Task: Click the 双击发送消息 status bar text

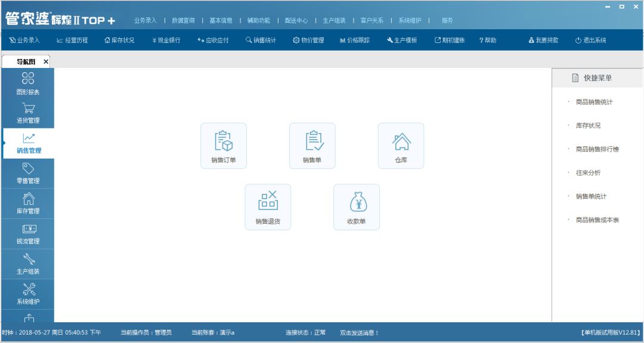Action: tap(359, 333)
